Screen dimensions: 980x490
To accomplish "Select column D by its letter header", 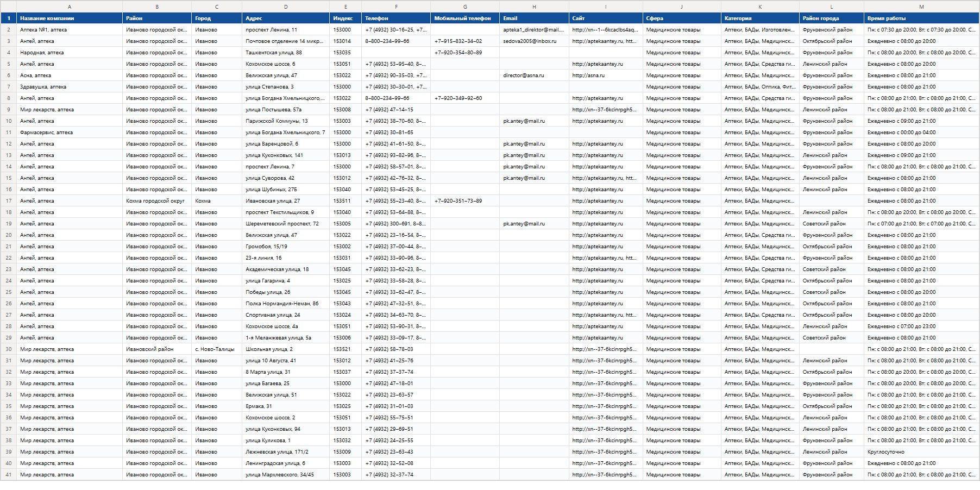I will [x=286, y=7].
